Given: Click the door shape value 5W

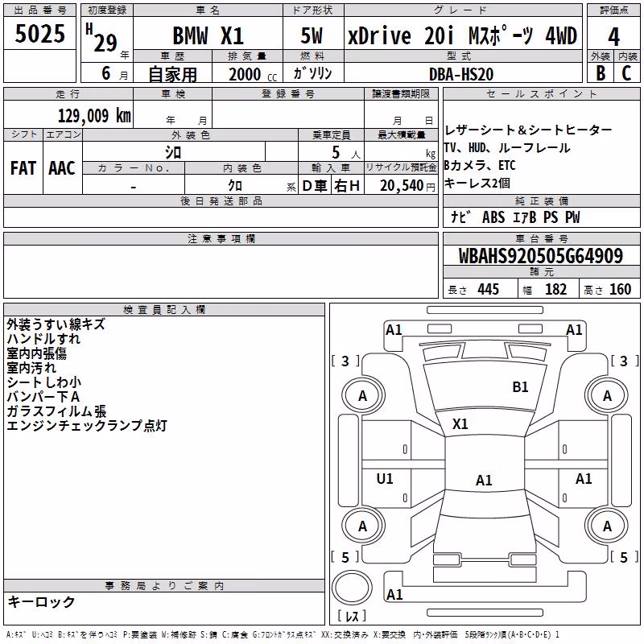Looking at the screenshot, I should (312, 35).
